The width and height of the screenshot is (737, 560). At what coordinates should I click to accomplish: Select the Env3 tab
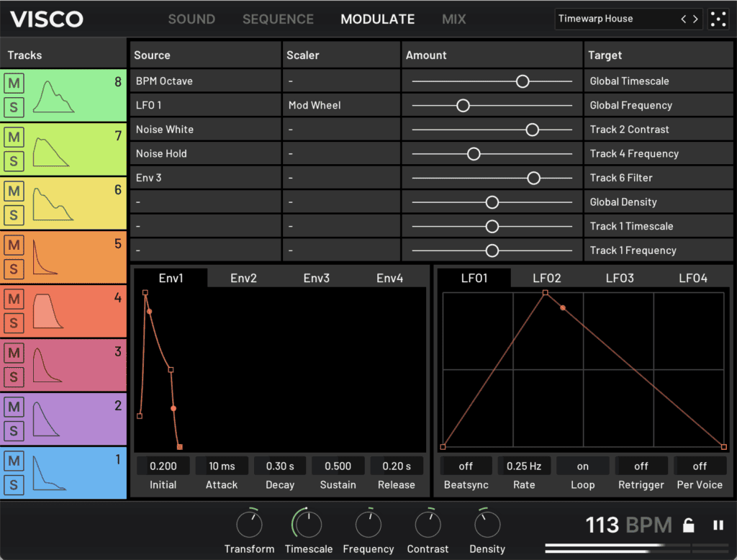tap(317, 278)
